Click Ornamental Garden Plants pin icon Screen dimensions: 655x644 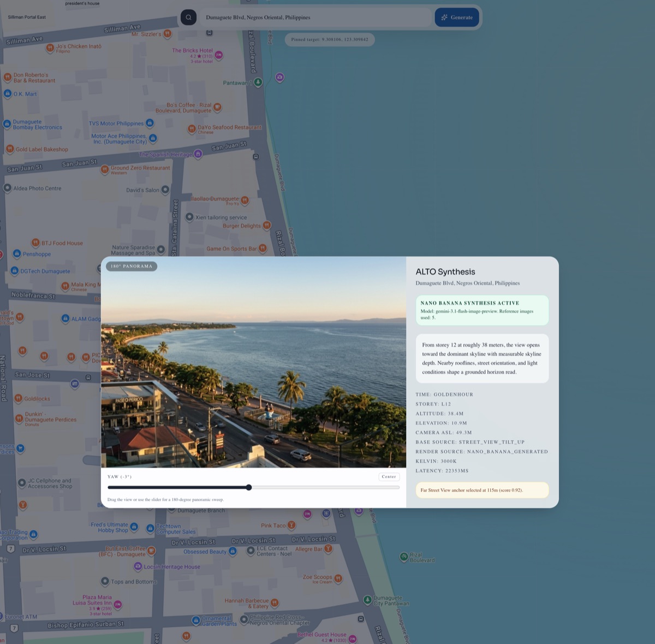[196, 621]
